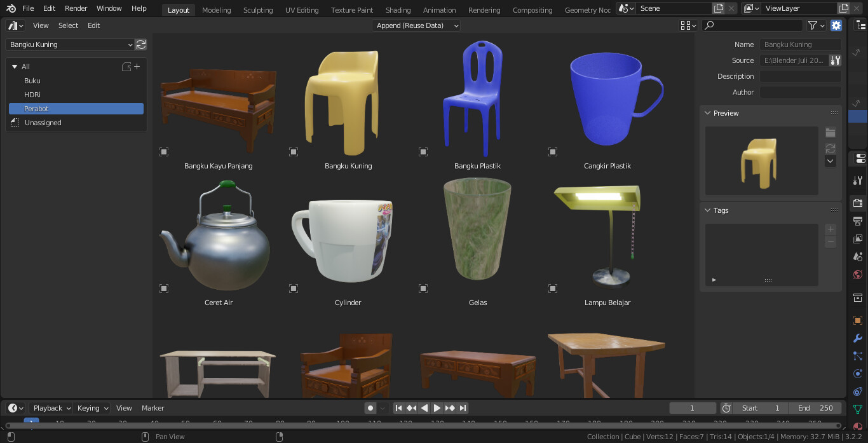The height and width of the screenshot is (443, 868).
Task: Open the Append (Reuse Data) import dropdown
Action: point(416,25)
